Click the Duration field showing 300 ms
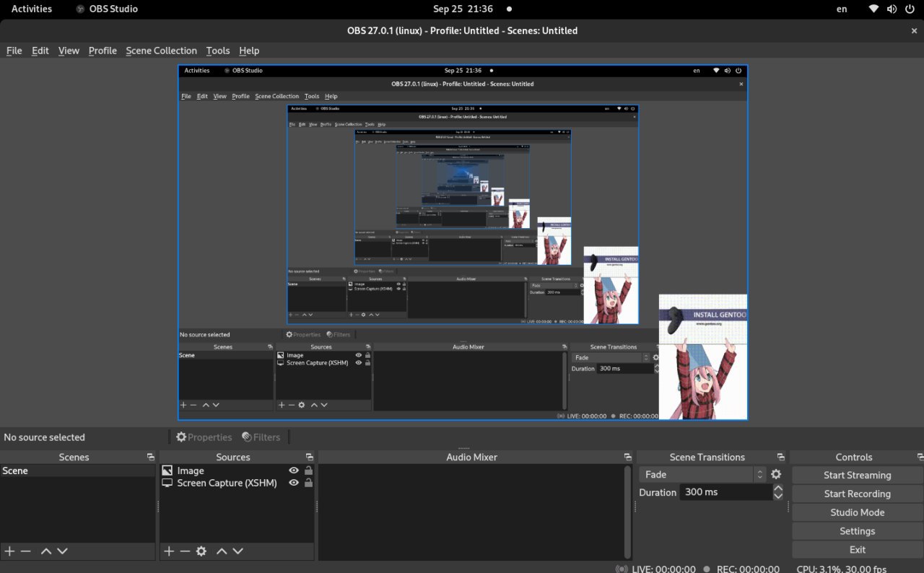This screenshot has height=573, width=924. (726, 492)
